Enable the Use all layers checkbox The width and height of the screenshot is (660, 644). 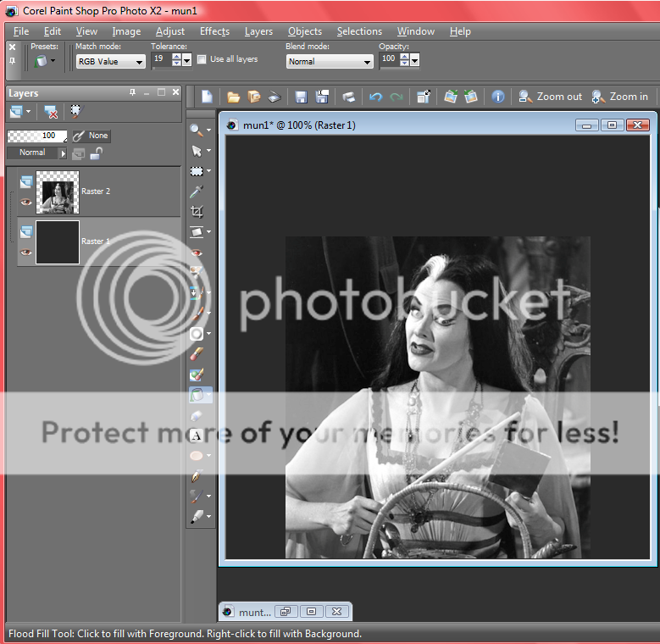tap(202, 60)
